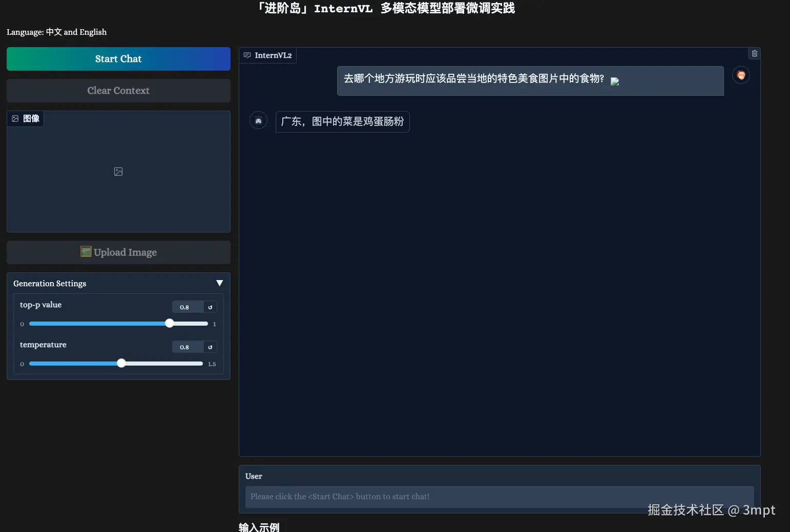This screenshot has width=790, height=532.
Task: Click the 图像 label icon on image panel
Action: pos(15,118)
